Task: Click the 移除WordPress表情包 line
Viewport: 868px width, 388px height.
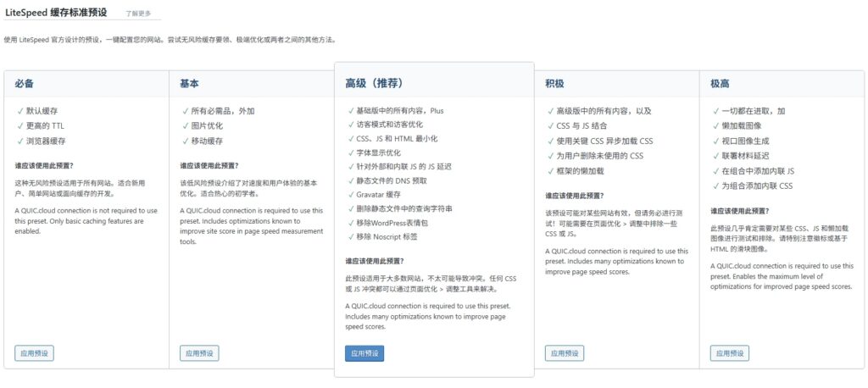Action: pos(392,223)
